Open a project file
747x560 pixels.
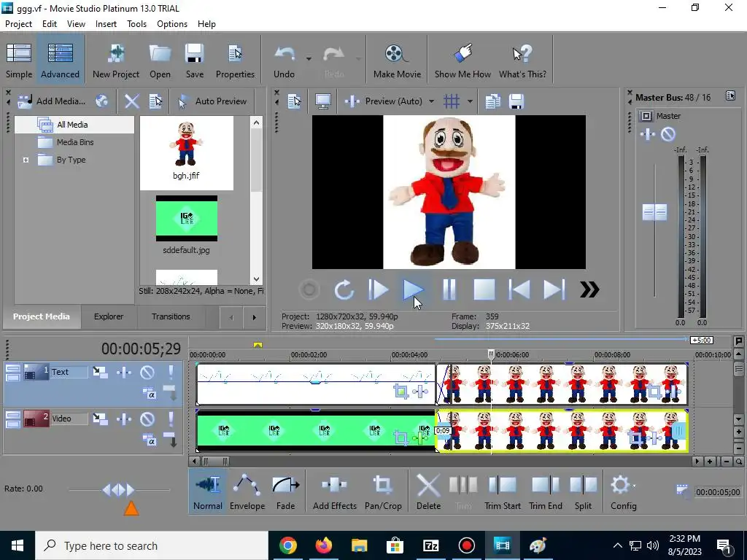click(160, 61)
